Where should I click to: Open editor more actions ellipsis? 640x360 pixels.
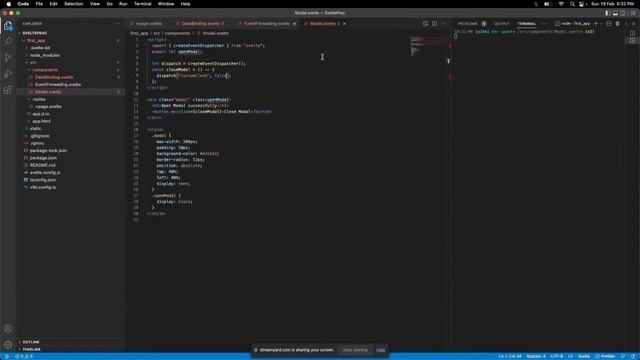tap(443, 24)
